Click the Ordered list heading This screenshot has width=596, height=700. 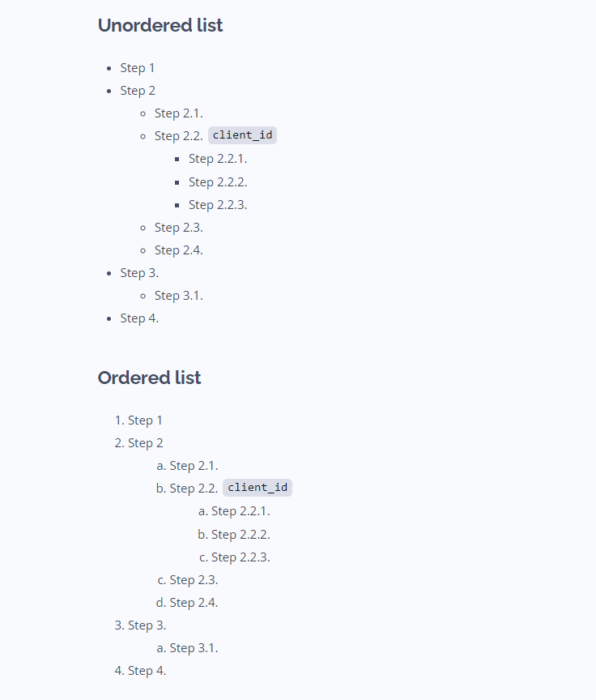click(150, 378)
